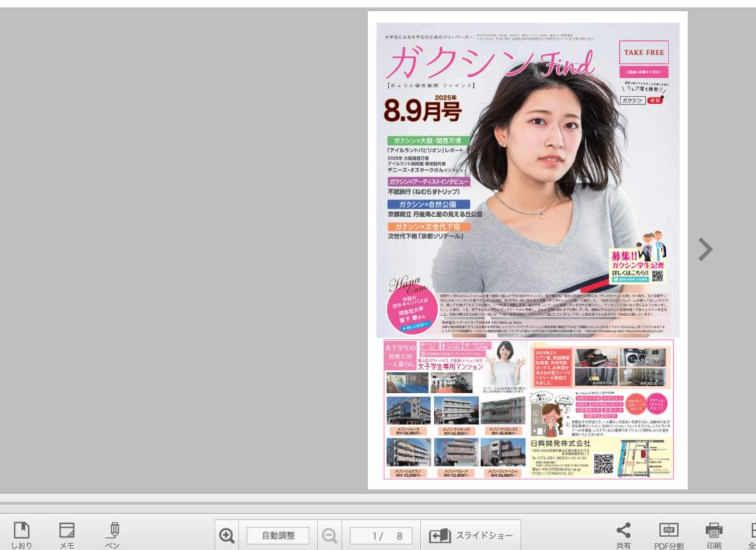Open the 自動調整 zoom level selector
Screen dimensions: 756x550
tap(278, 535)
